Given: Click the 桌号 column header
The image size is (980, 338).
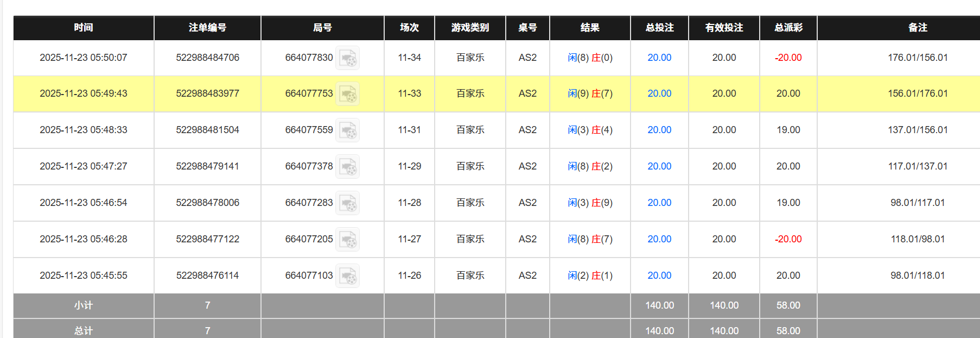Looking at the screenshot, I should pyautogui.click(x=527, y=28).
